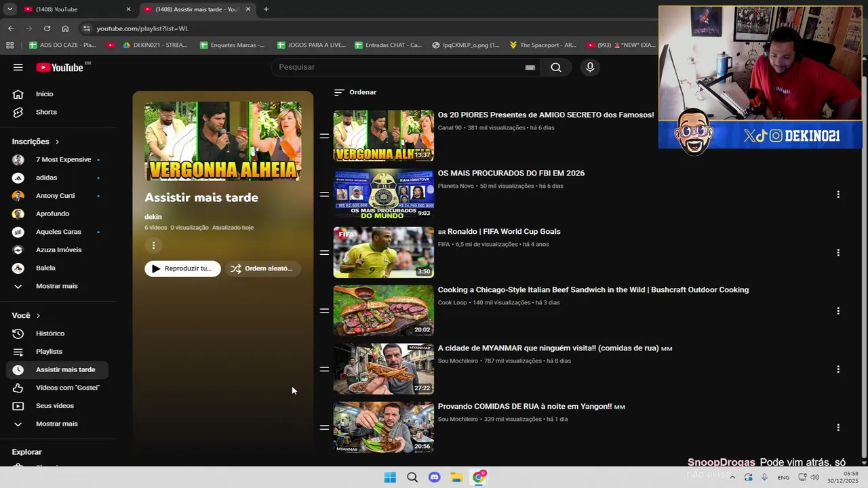Go back in browser

pyautogui.click(x=11, y=28)
